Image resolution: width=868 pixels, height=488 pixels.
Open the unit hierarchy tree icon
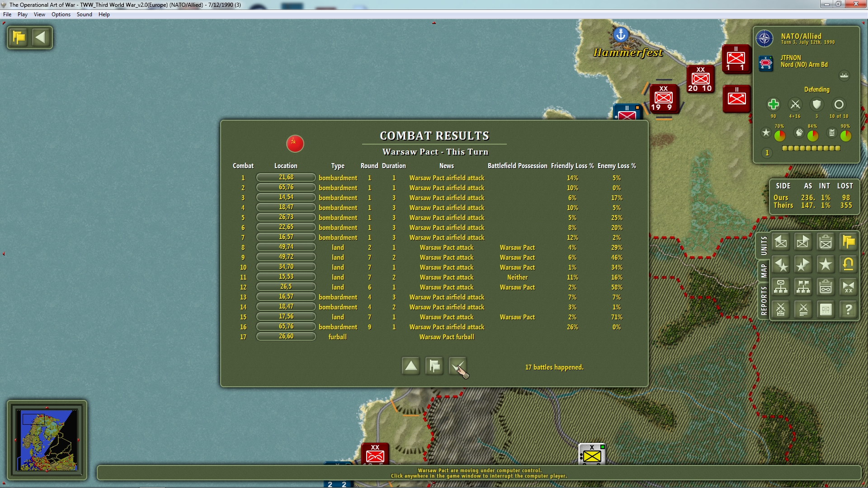coord(781,287)
